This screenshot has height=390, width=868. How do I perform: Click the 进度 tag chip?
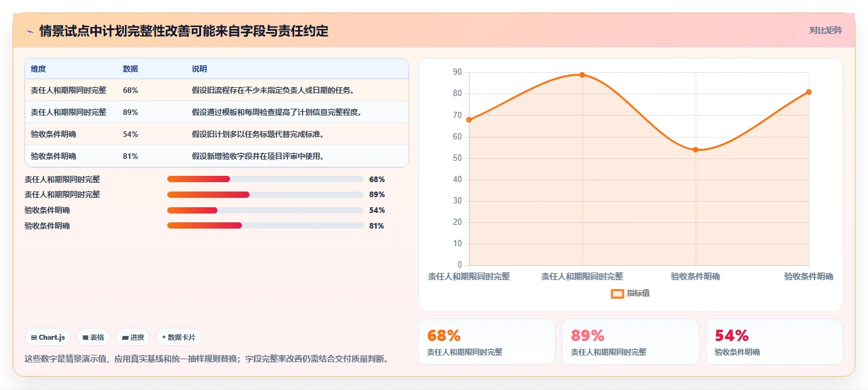tap(133, 337)
